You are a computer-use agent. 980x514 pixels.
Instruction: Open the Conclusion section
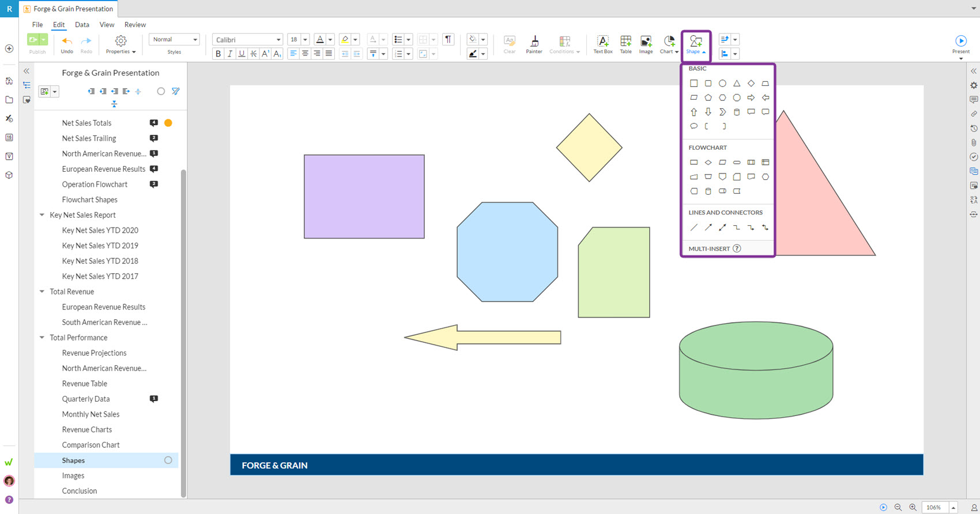[79, 491]
